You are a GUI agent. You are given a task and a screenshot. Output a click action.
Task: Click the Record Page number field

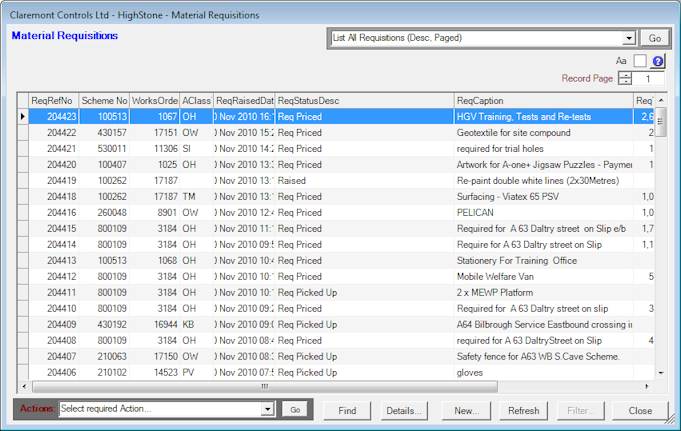(x=650, y=79)
